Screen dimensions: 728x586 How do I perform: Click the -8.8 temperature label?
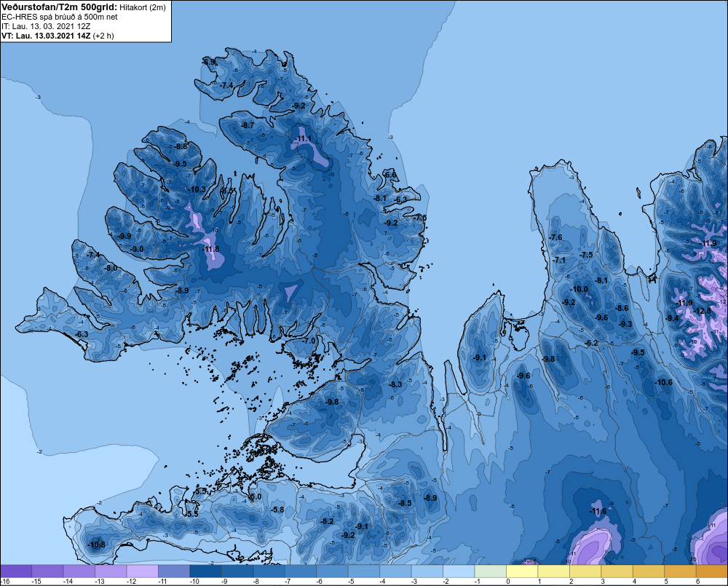(x=181, y=146)
